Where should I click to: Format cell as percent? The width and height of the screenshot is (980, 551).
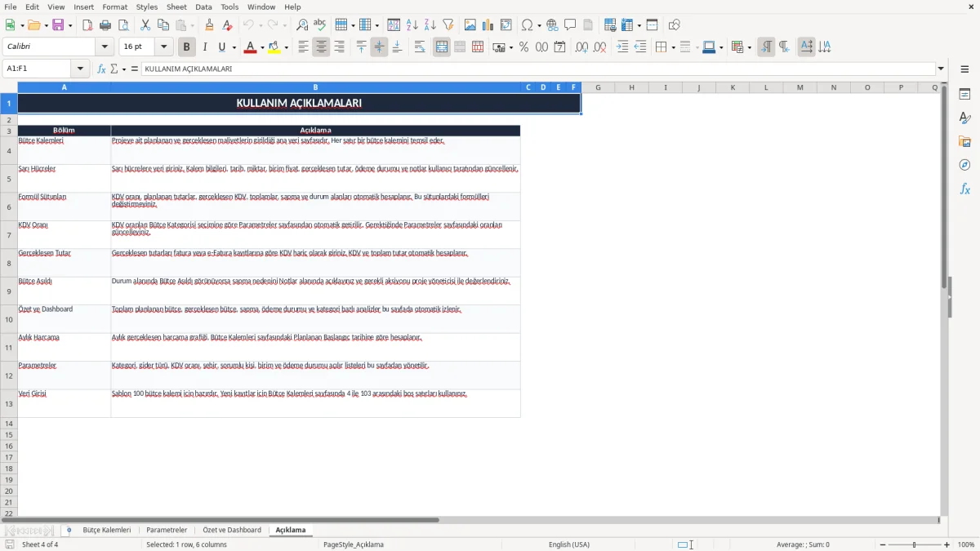pyautogui.click(x=523, y=47)
